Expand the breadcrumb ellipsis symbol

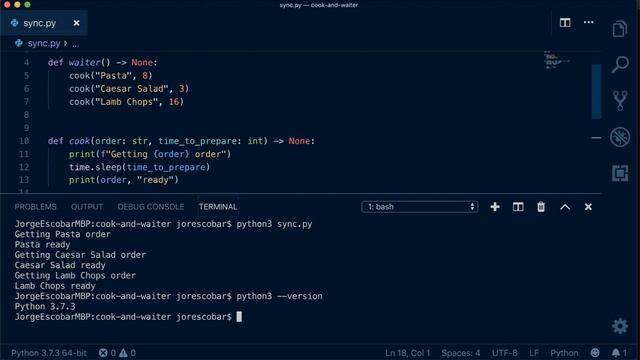76,44
